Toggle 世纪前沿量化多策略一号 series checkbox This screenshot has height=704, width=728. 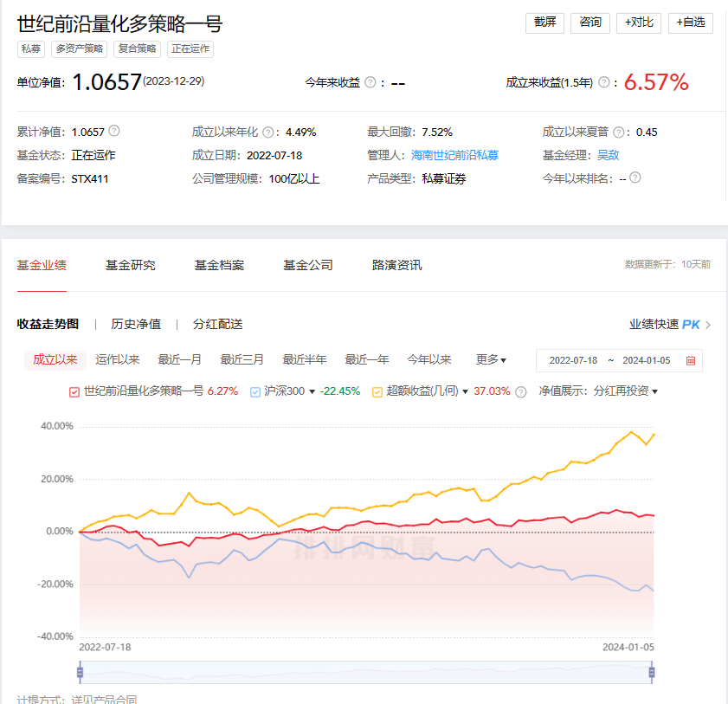74,392
